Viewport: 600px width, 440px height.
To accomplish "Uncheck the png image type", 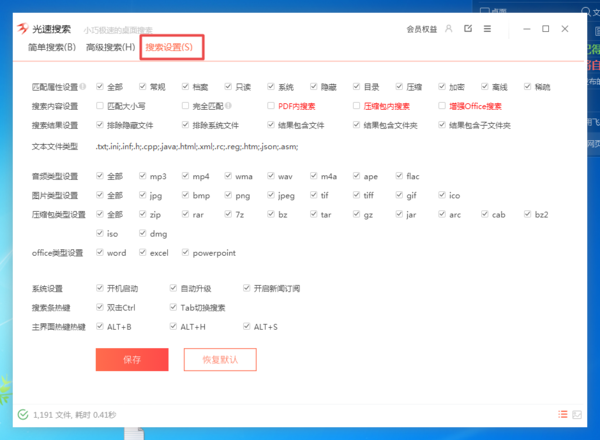I will coord(228,195).
